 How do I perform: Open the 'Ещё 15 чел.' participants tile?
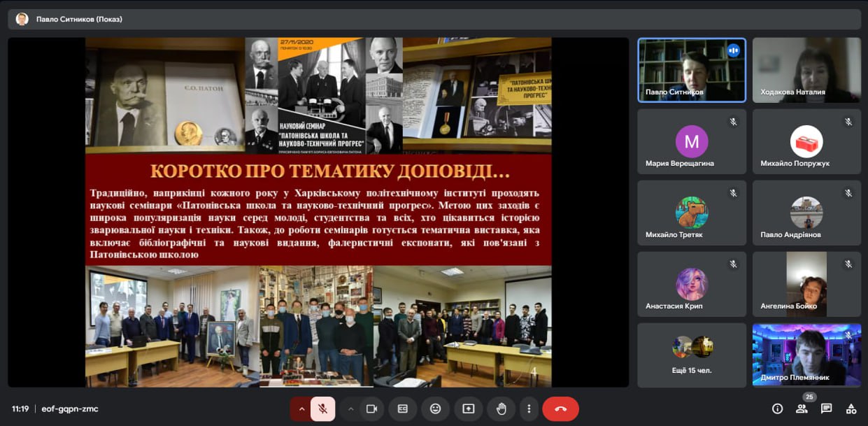point(691,355)
